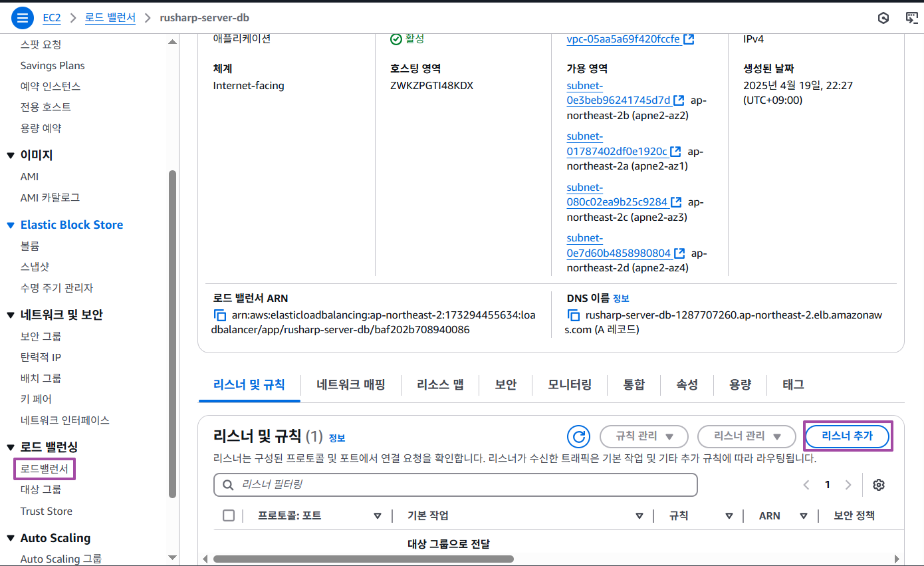The height and width of the screenshot is (566, 924).
Task: Open the hamburger navigation menu
Action: point(22,18)
